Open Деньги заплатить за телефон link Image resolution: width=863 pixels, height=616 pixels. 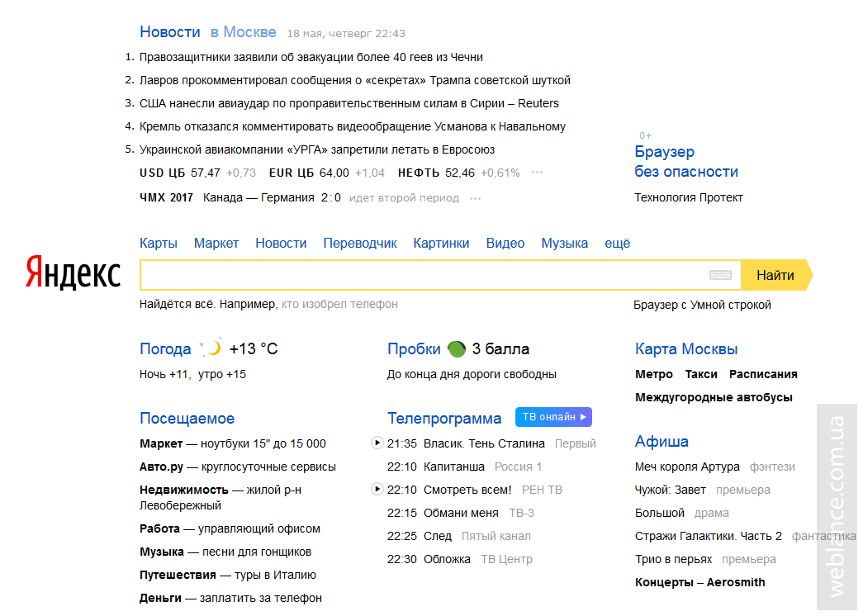pos(230,598)
